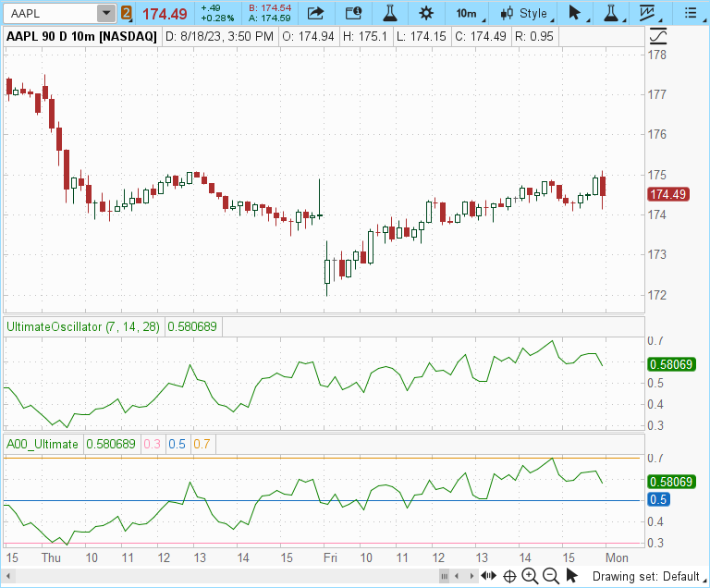Open chart settings gear icon

[426, 14]
